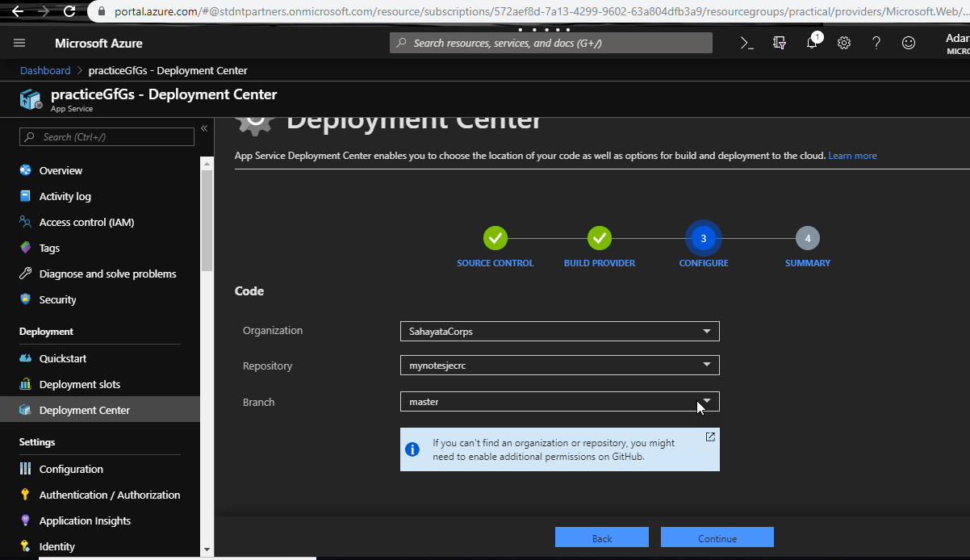This screenshot has width=970, height=560.
Task: Click the browser forward arrow
Action: pos(44,11)
